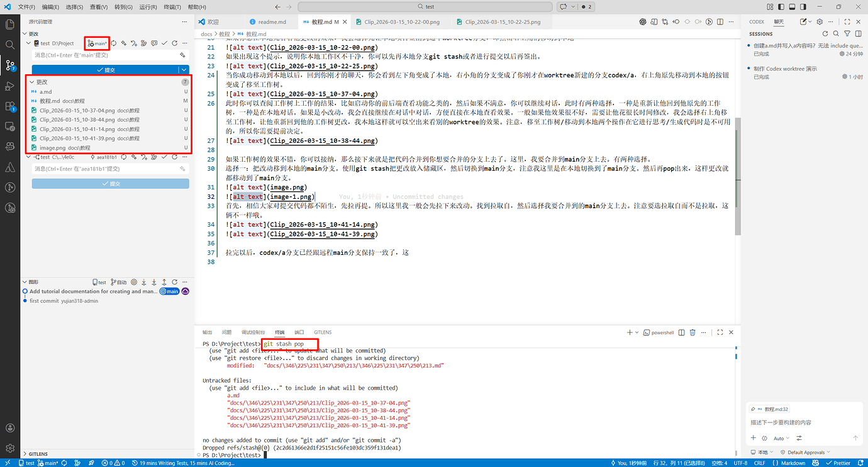The image size is (868, 467).
Task: Open the Default Approvals dropdown
Action: click(805, 453)
